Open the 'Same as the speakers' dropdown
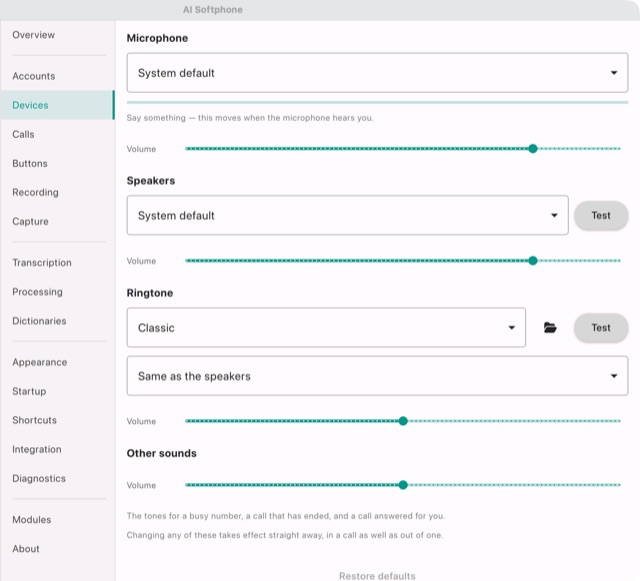The image size is (640, 581). coord(377,376)
